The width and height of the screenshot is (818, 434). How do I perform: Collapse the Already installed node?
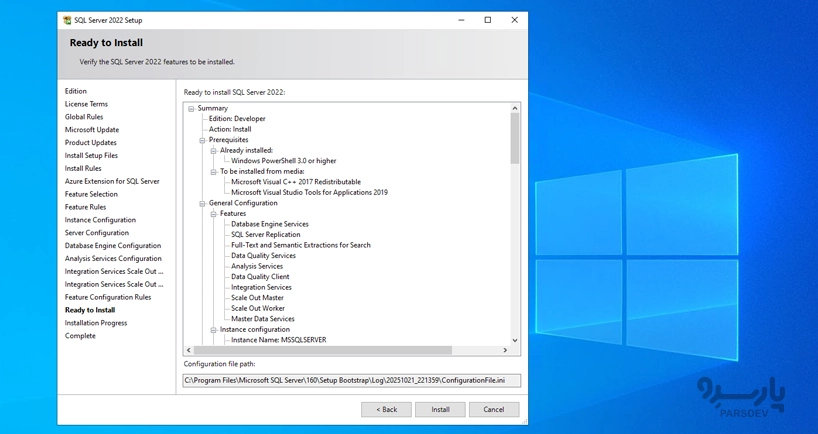pos(213,151)
